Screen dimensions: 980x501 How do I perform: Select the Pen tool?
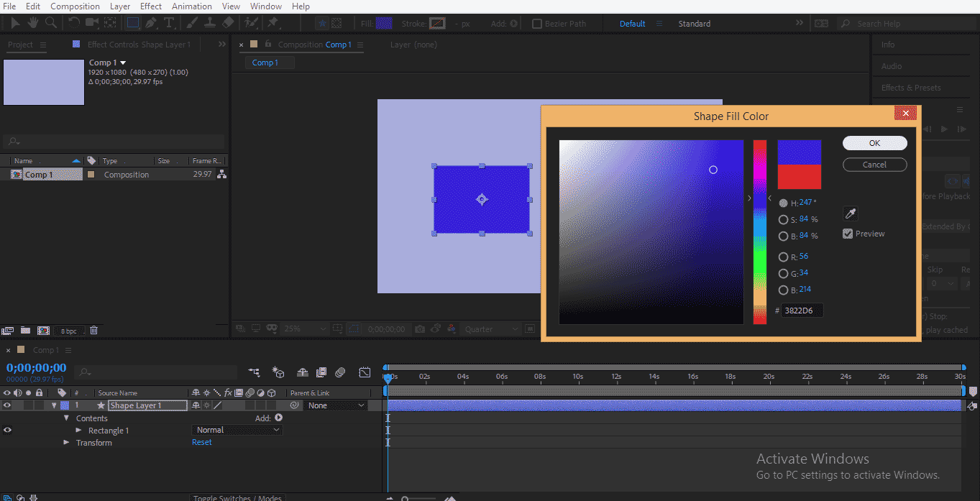[150, 22]
